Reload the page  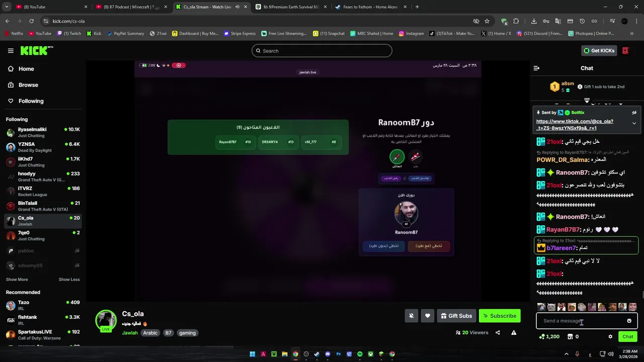(x=31, y=21)
